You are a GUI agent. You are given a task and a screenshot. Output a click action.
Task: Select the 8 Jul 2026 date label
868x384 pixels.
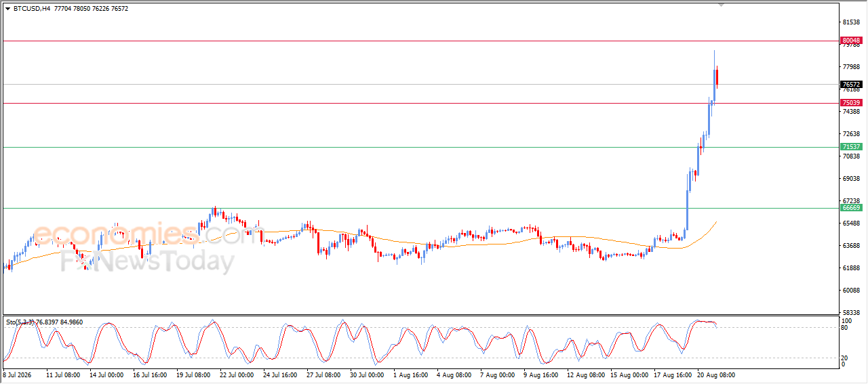point(17,375)
